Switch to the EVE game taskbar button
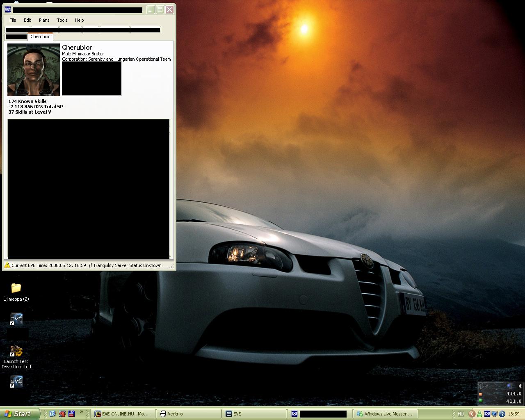Image resolution: width=525 pixels, height=420 pixels. [x=254, y=414]
